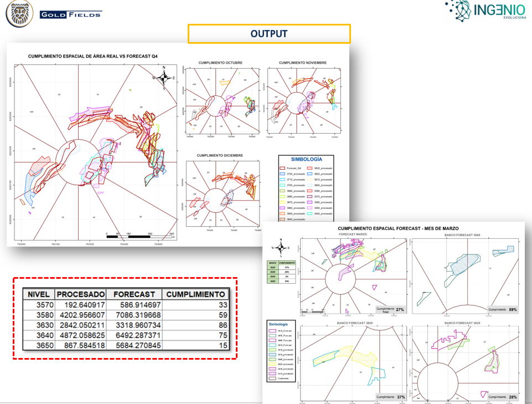Click the small green BANCO / CUMPLIMIENTO table
The height and width of the screenshot is (404, 532).
pyautogui.click(x=281, y=272)
